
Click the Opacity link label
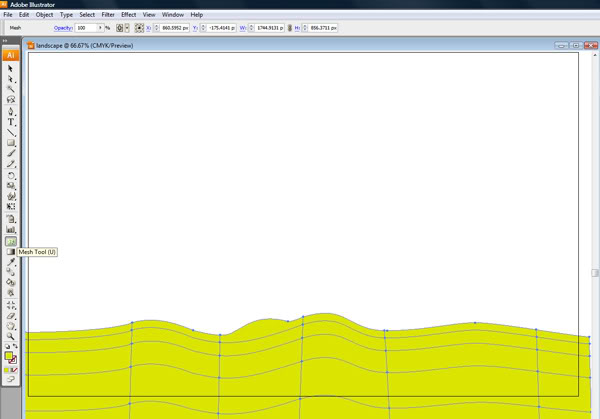[x=63, y=28]
